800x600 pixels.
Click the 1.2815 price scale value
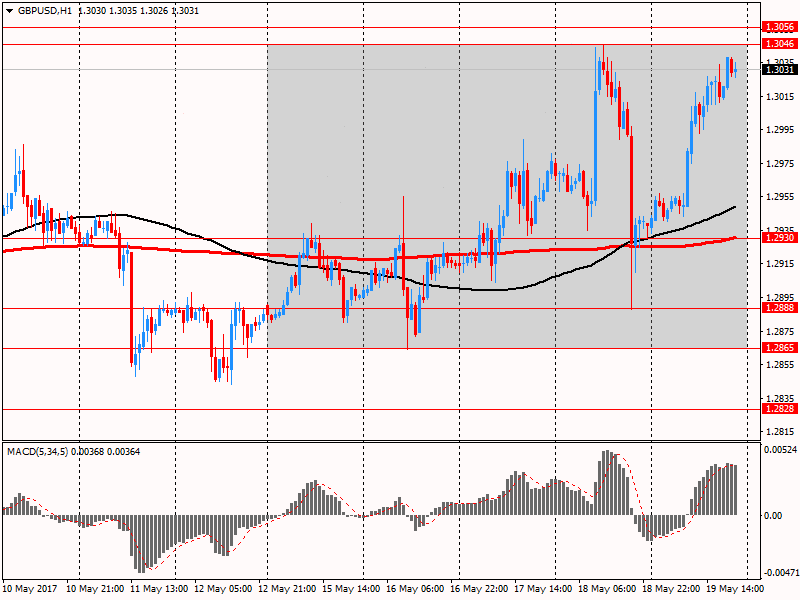coord(780,432)
